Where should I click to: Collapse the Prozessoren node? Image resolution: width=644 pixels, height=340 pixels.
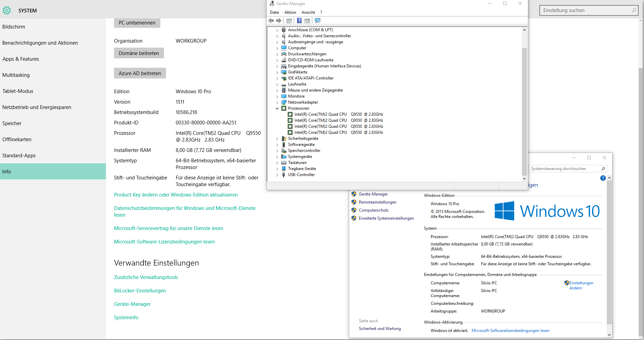coord(277,108)
